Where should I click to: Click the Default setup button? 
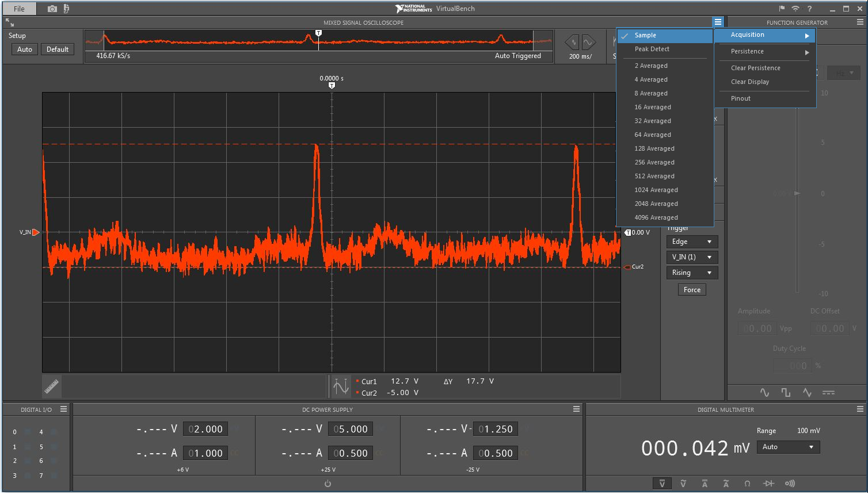pyautogui.click(x=58, y=49)
